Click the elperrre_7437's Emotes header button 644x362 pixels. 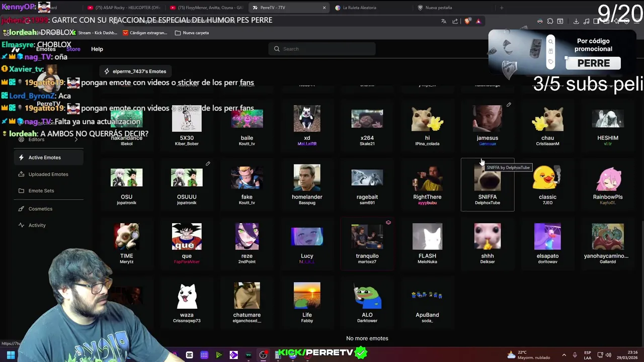point(135,71)
